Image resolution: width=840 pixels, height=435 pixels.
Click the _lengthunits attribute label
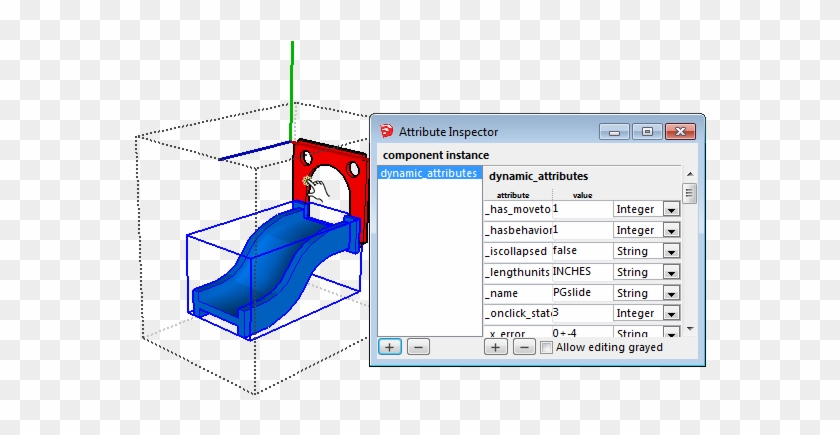point(518,272)
